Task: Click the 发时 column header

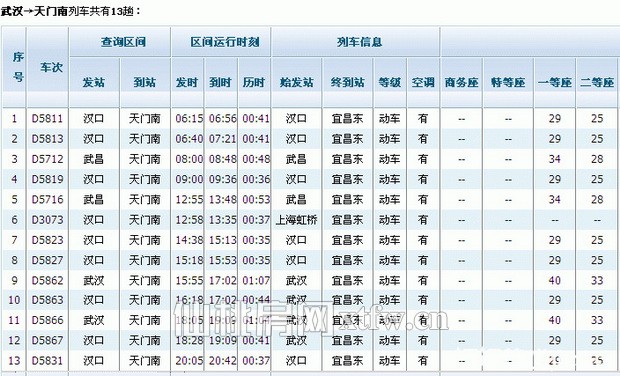Action: pos(187,82)
